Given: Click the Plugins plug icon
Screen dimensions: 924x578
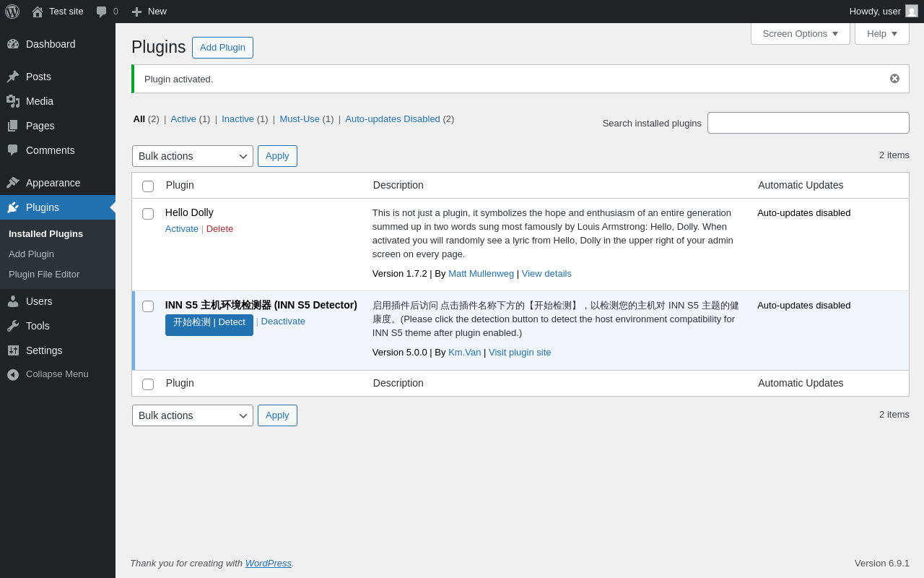Looking at the screenshot, I should coord(13,207).
